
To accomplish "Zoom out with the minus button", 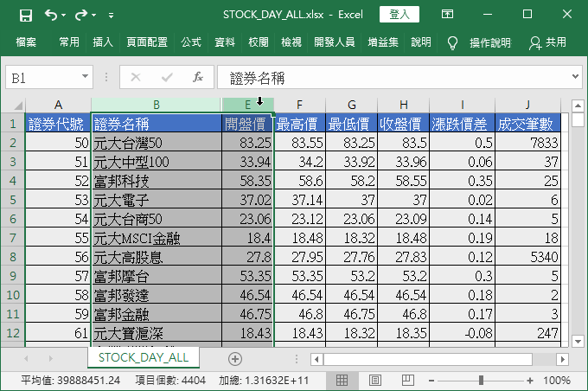I will 431,381.
